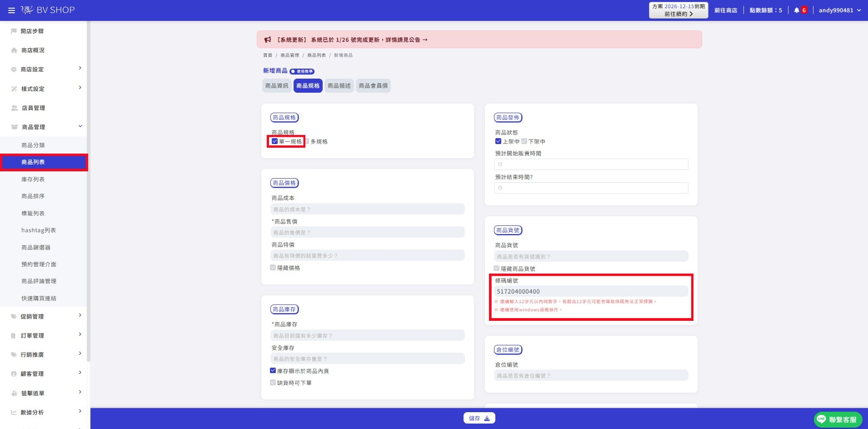Viewport: 868px width, 429px height.
Task: Expand the 促銷管理 sidebar menu
Action: (x=46, y=316)
